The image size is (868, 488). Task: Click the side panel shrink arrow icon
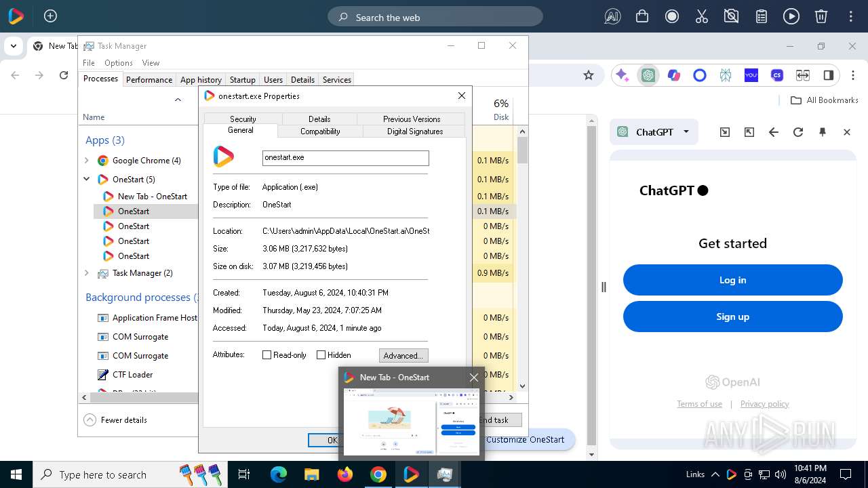click(x=725, y=132)
